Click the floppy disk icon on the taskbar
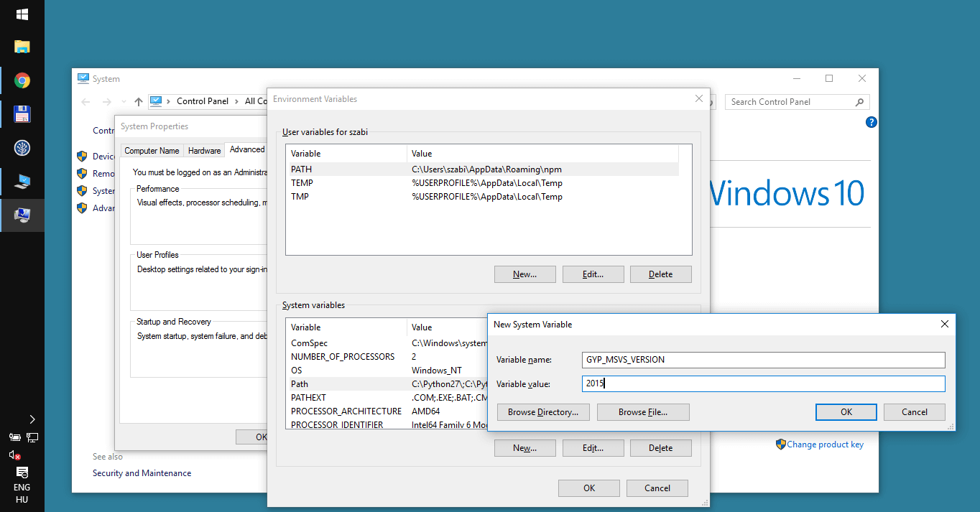980x512 pixels. pyautogui.click(x=22, y=114)
